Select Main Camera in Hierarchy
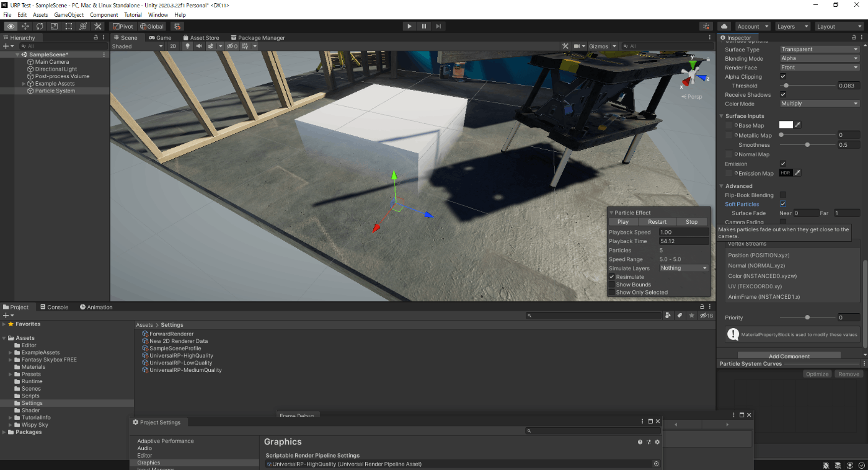Image resolution: width=868 pixels, height=470 pixels. coord(52,62)
